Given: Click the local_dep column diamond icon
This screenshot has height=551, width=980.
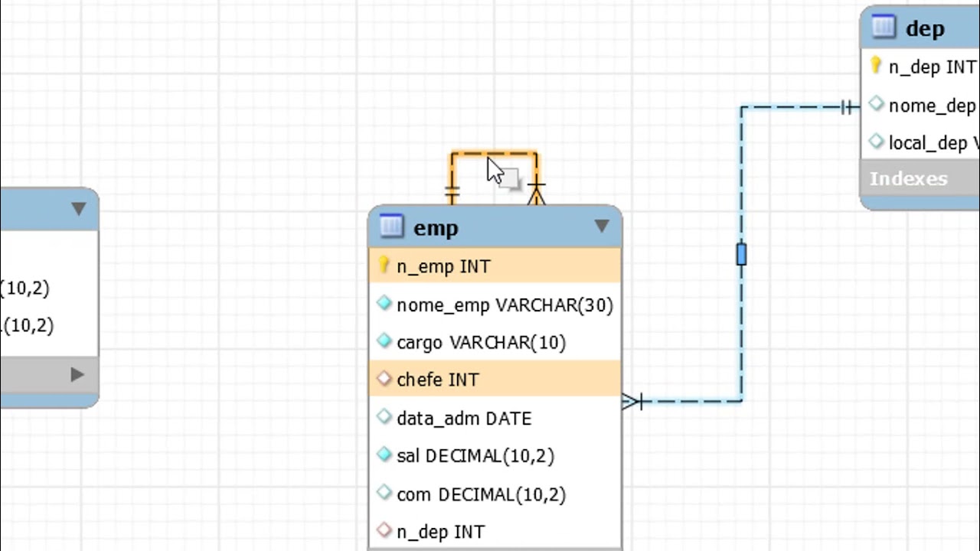Looking at the screenshot, I should click(877, 141).
